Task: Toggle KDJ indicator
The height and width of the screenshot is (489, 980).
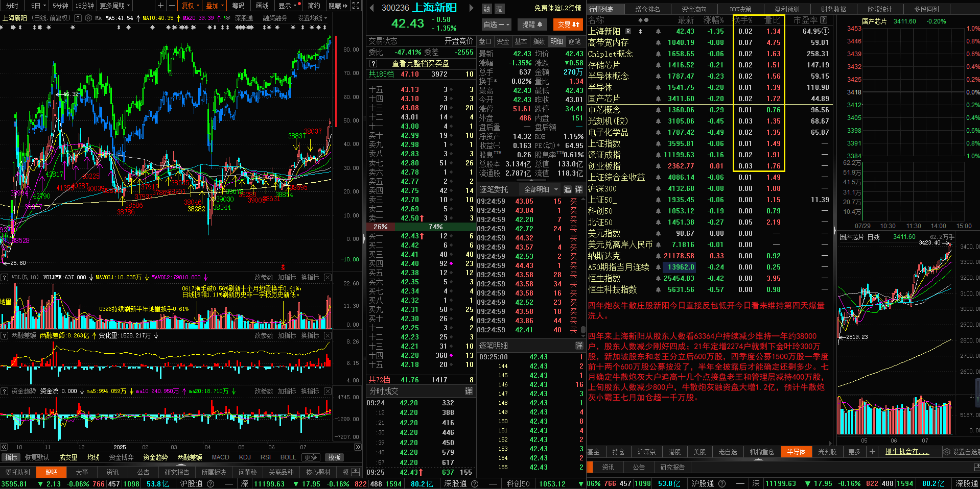Action: pos(245,457)
